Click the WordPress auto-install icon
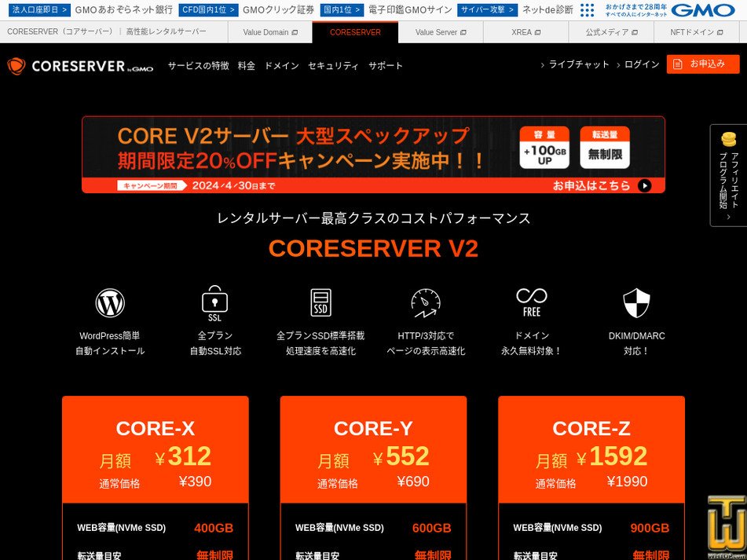The image size is (747, 560). coord(109,302)
